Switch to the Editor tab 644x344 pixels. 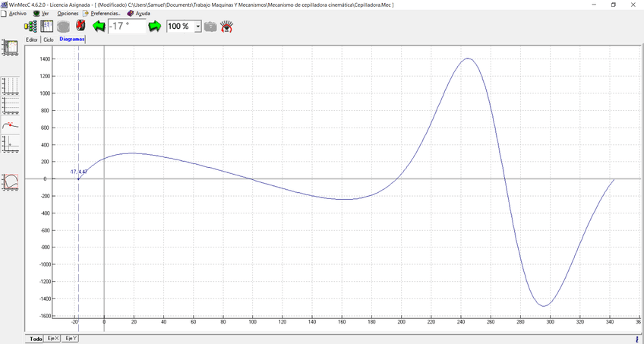(x=32, y=39)
